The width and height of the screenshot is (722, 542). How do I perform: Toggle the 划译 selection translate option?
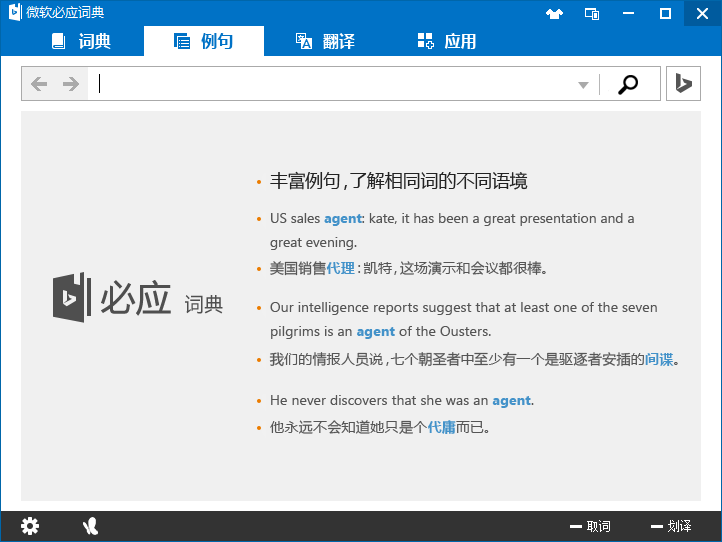click(671, 526)
